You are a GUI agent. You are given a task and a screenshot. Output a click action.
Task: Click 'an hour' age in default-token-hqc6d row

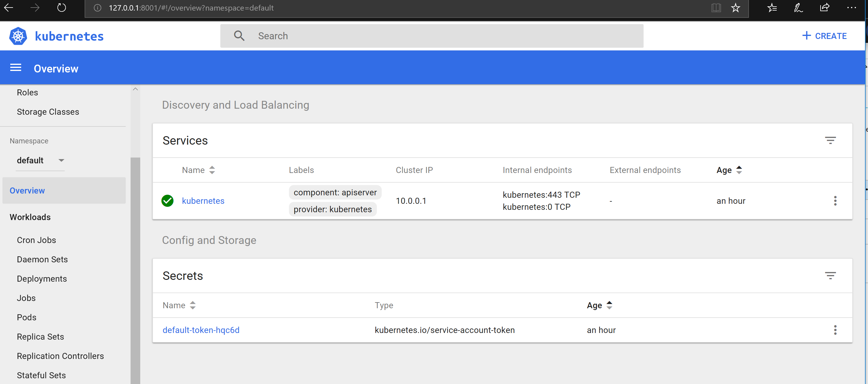[x=601, y=330]
